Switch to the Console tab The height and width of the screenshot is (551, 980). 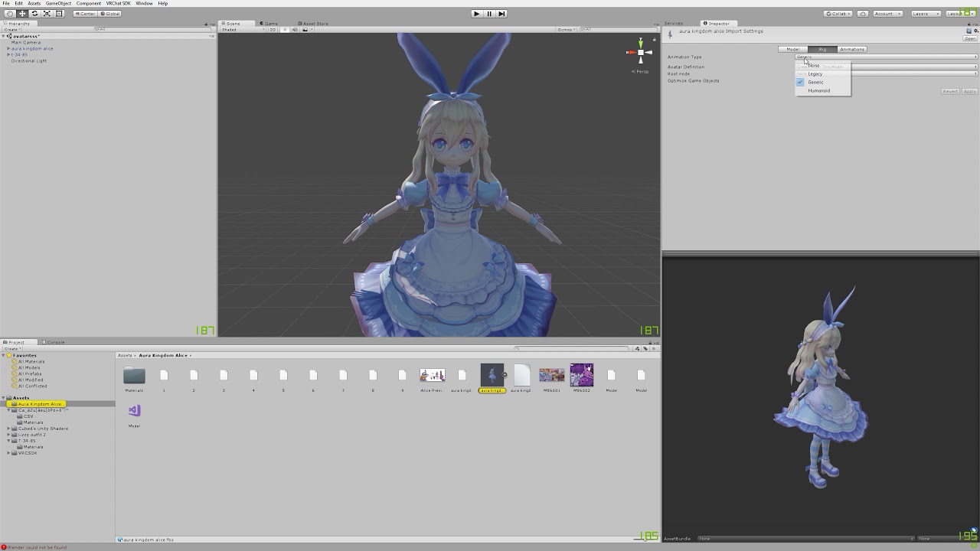tap(54, 342)
